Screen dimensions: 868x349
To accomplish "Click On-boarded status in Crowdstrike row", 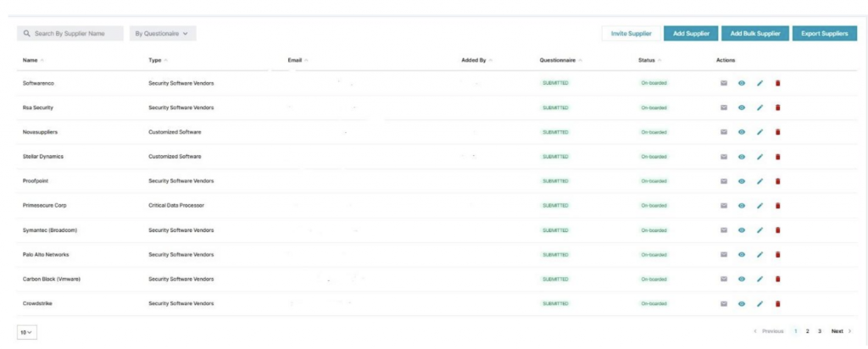I will pos(654,303).
